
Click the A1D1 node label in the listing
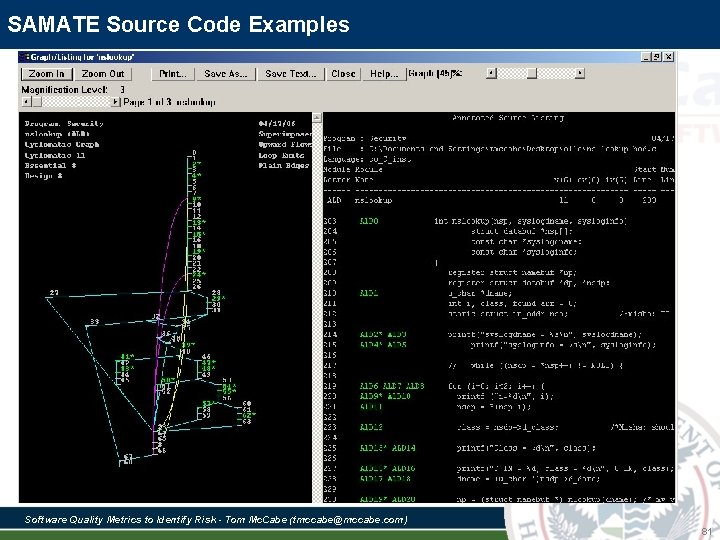tap(369, 293)
